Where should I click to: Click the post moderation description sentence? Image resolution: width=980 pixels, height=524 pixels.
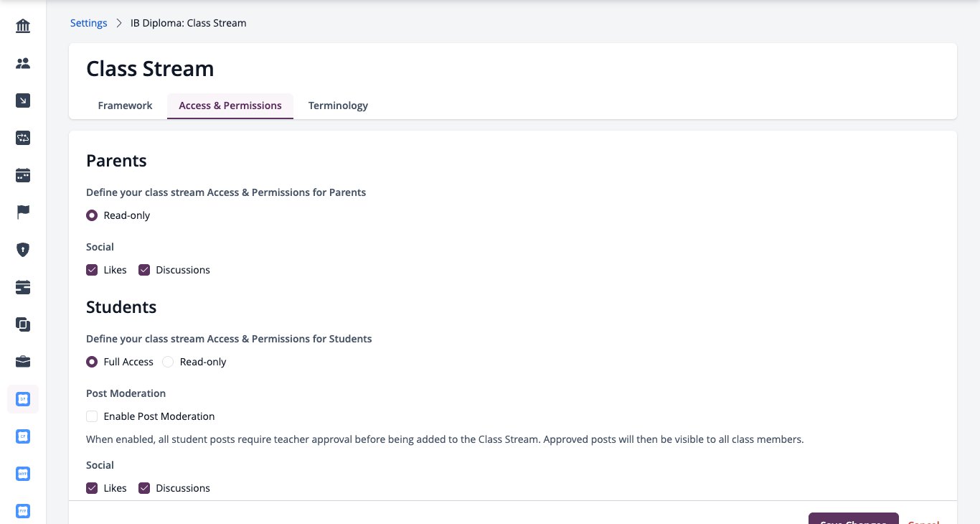[445, 439]
